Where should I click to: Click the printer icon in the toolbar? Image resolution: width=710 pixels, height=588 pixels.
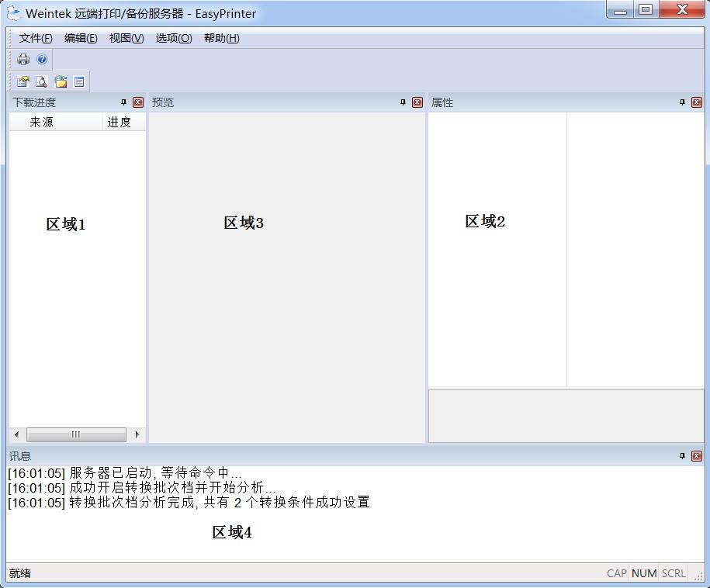point(23,59)
